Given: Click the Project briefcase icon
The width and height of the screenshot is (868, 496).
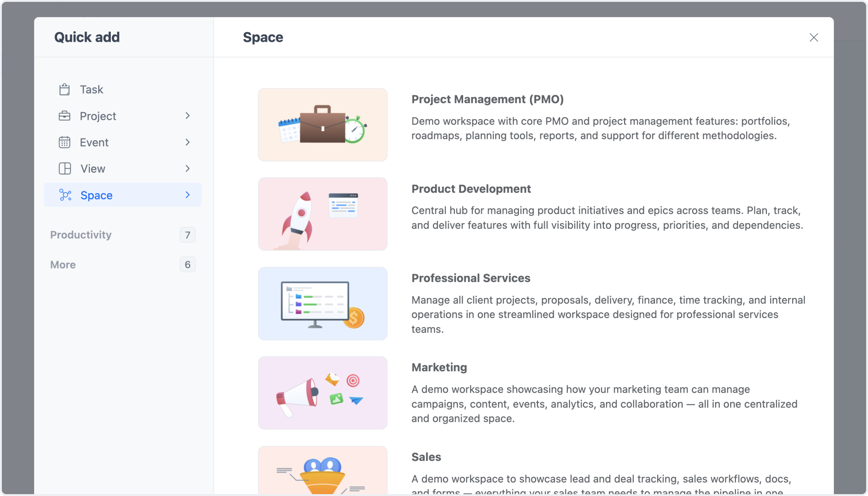Looking at the screenshot, I should tap(64, 116).
